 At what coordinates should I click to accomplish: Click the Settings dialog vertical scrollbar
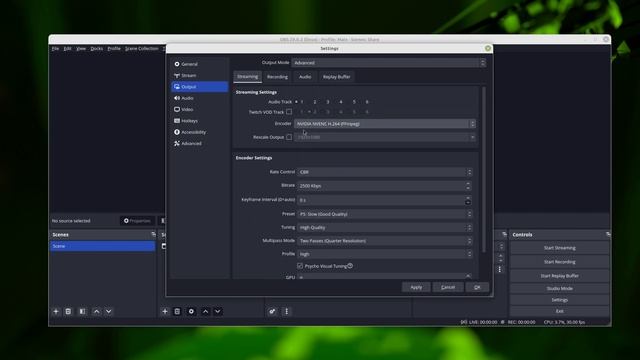(484, 169)
